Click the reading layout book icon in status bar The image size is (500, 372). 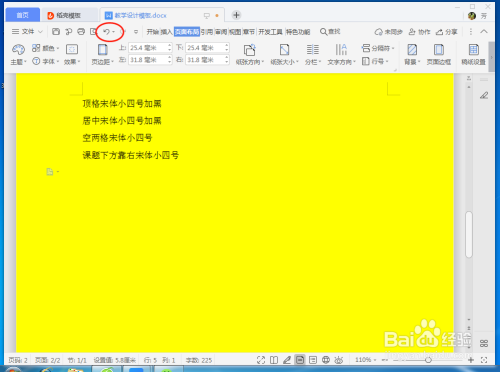coord(274,360)
